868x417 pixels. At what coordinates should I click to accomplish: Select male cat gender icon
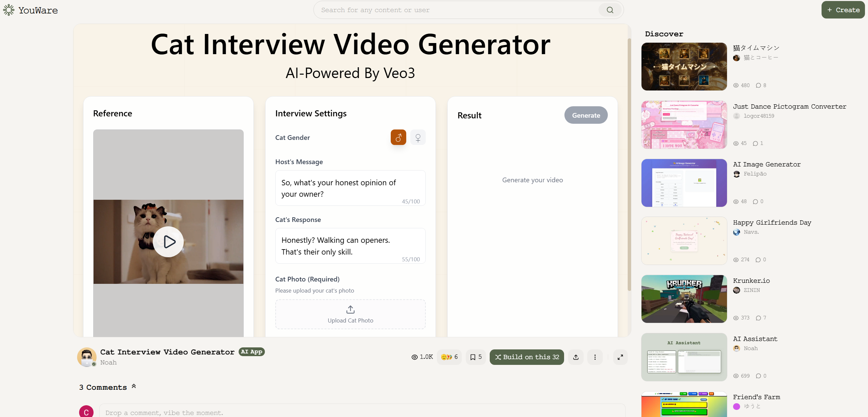398,137
